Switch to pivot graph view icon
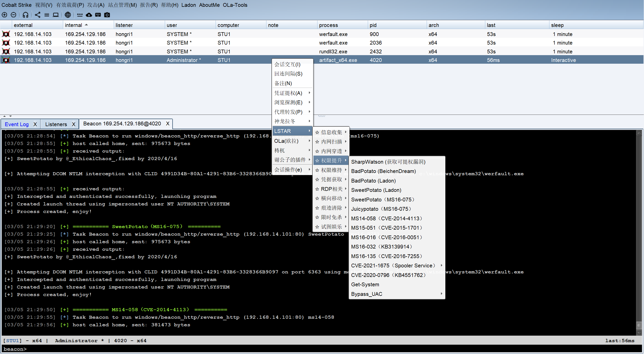This screenshot has height=354, width=644. 37,15
